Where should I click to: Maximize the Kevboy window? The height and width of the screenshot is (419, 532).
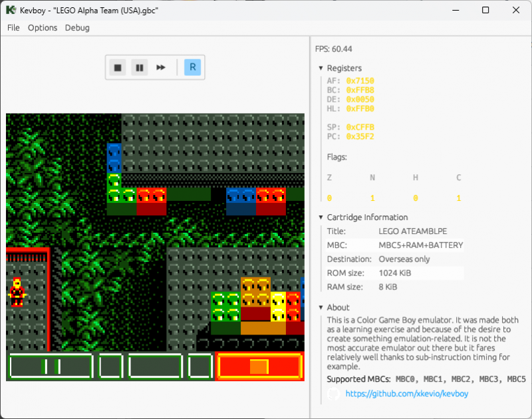485,10
